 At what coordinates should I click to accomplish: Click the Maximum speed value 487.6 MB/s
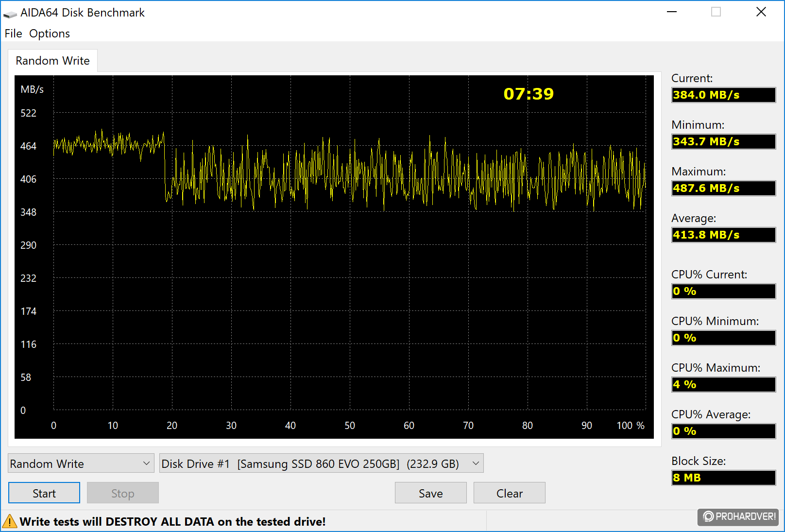pos(724,188)
